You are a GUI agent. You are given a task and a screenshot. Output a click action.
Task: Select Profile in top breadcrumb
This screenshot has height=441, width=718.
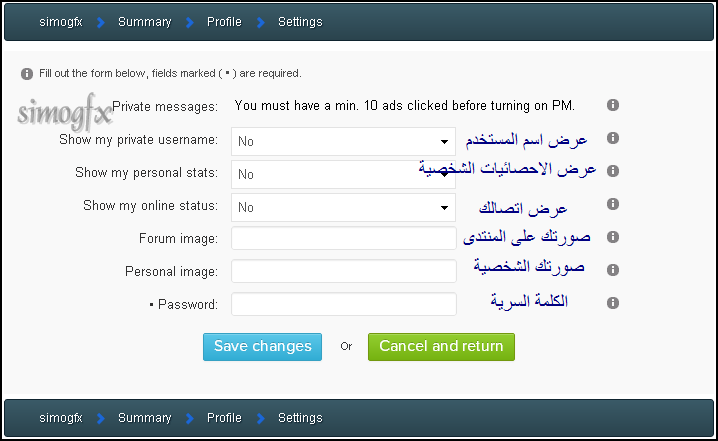click(224, 22)
